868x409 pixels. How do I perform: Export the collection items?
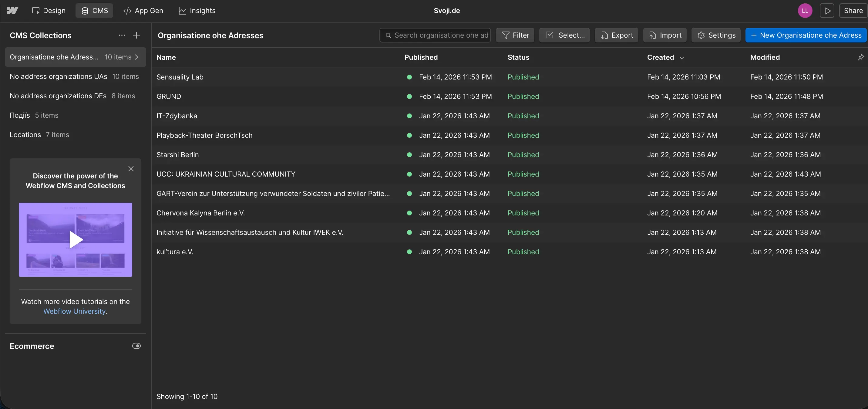(x=616, y=35)
